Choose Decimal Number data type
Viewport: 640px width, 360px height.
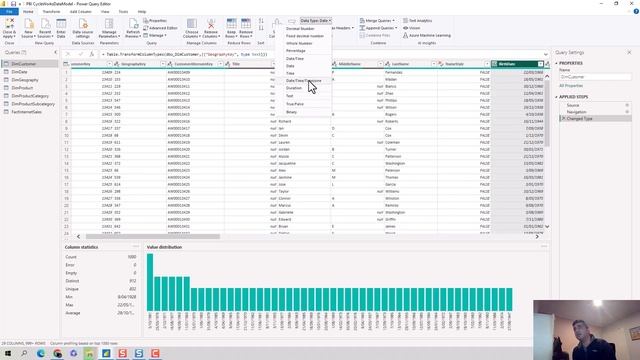coord(300,29)
